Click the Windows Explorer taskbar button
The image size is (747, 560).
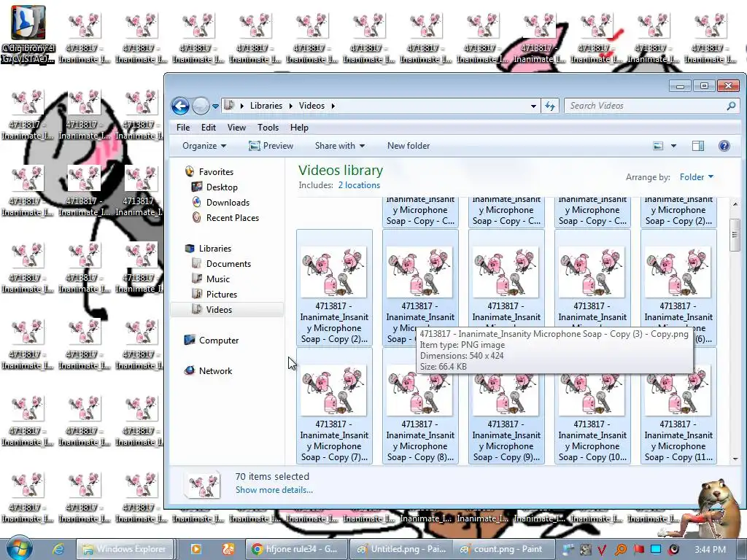pyautogui.click(x=124, y=549)
